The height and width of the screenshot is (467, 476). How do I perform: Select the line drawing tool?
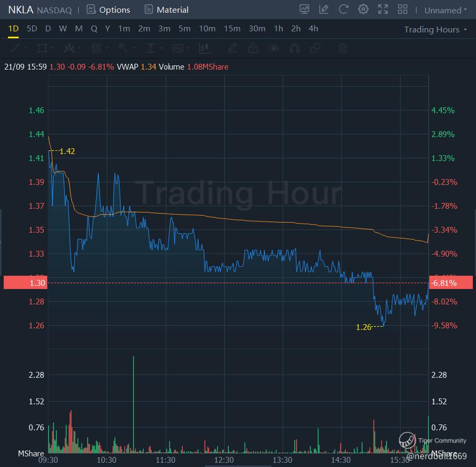coord(15,48)
